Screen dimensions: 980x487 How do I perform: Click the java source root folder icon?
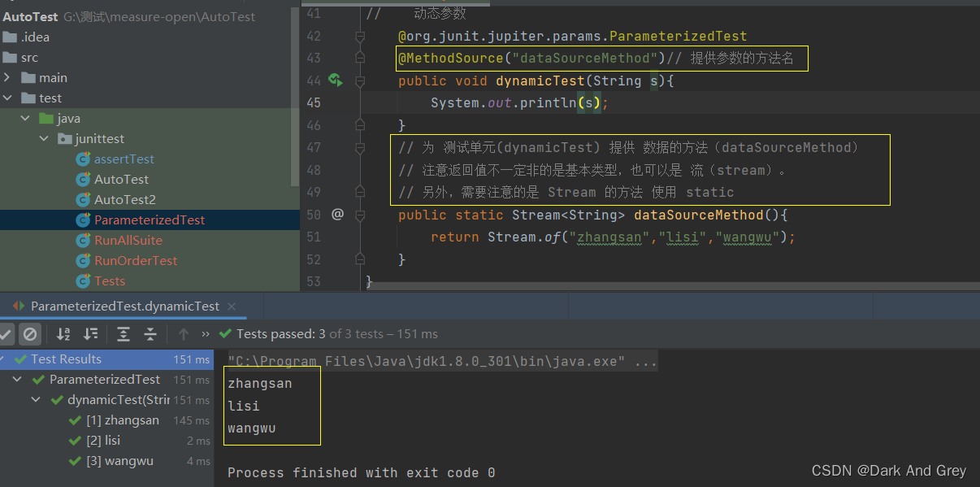point(46,119)
